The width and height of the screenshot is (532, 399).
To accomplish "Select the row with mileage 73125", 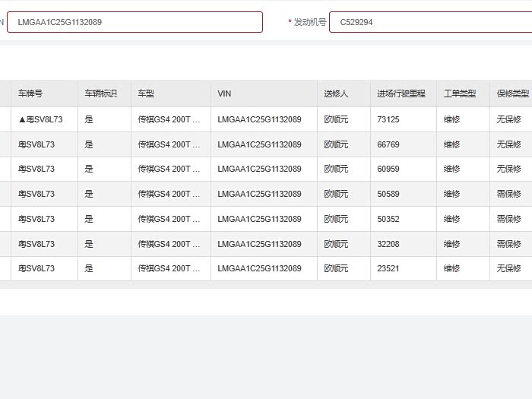I will [388, 119].
